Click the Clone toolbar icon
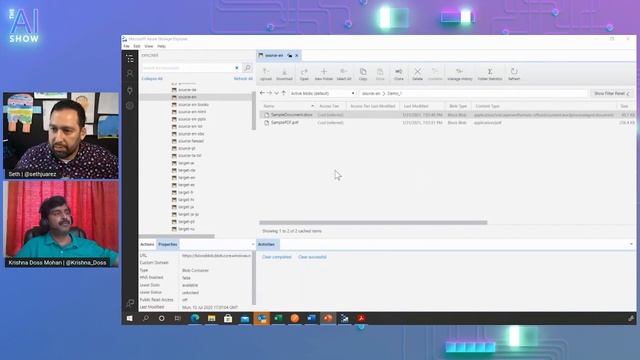This screenshot has height=360, width=640. [399, 74]
